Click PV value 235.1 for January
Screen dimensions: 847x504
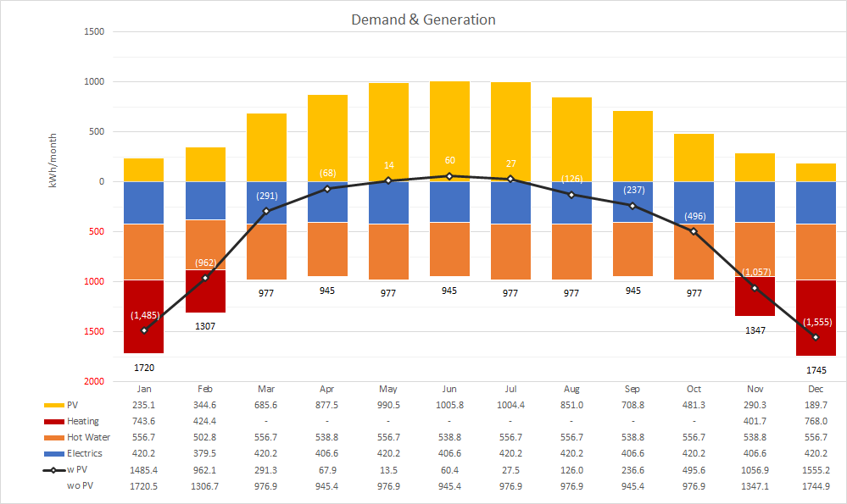click(143, 405)
